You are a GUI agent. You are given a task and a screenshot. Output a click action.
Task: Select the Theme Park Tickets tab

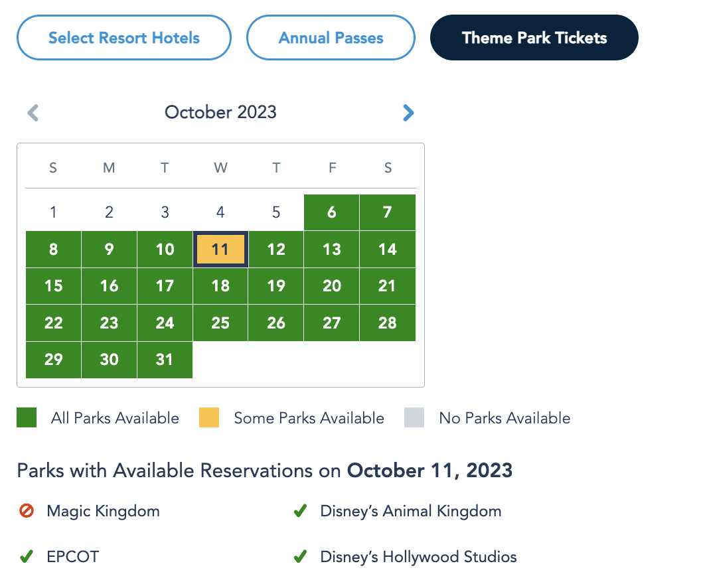pyautogui.click(x=534, y=38)
